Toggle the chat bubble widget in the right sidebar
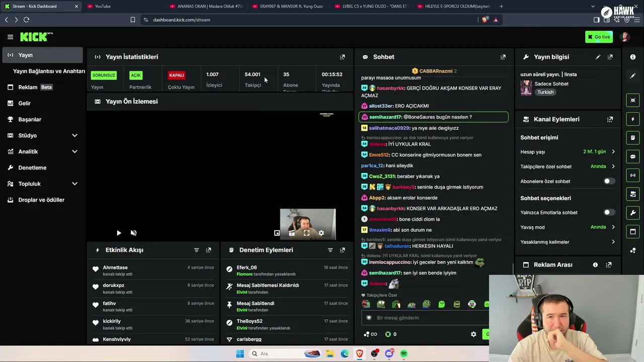 click(x=633, y=156)
